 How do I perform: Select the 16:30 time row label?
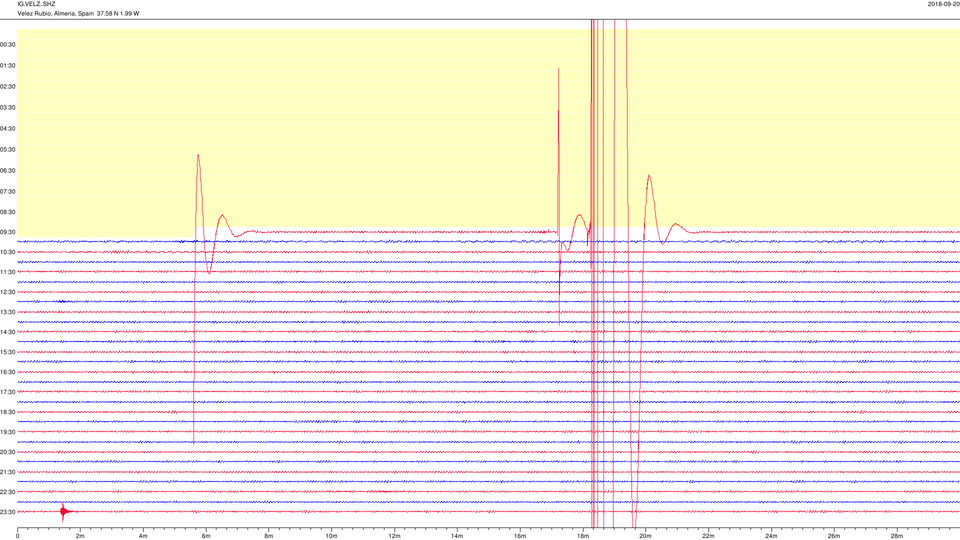[7, 372]
